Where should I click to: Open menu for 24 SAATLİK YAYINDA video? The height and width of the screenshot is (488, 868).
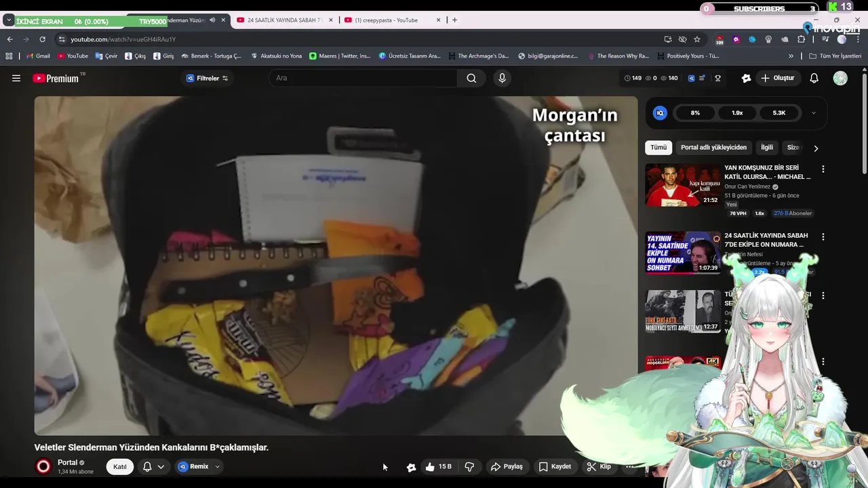pos(823,237)
